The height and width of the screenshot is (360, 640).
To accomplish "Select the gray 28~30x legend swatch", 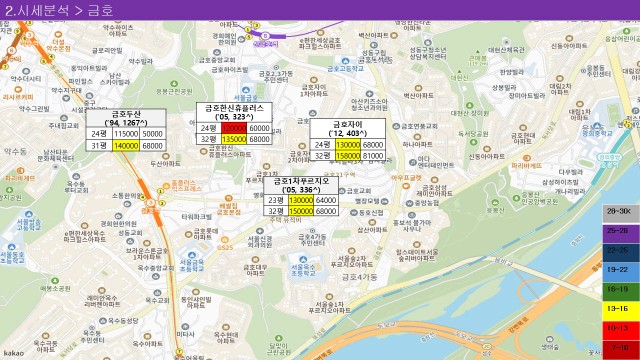I will (x=621, y=213).
